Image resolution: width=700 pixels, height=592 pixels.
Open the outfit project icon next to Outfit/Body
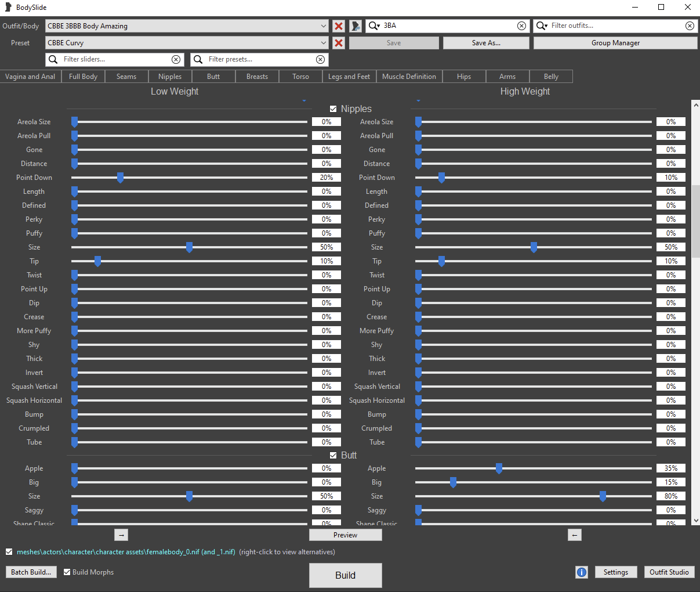[356, 26]
